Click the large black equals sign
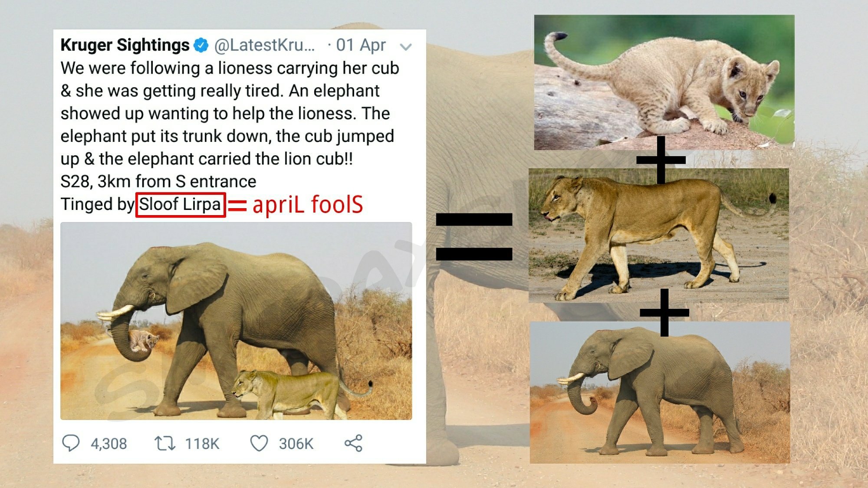Viewport: 868px width, 488px height. (x=474, y=237)
